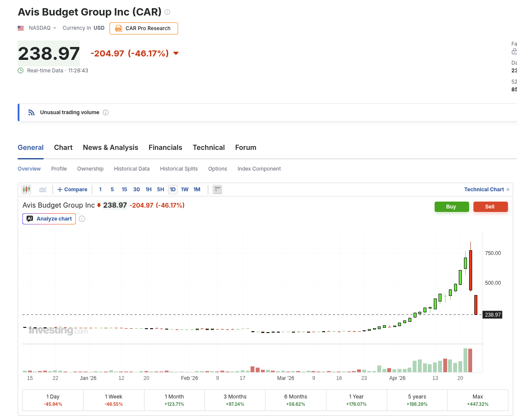
Task: Click the Feb '26 date axis label
Action: [190, 378]
